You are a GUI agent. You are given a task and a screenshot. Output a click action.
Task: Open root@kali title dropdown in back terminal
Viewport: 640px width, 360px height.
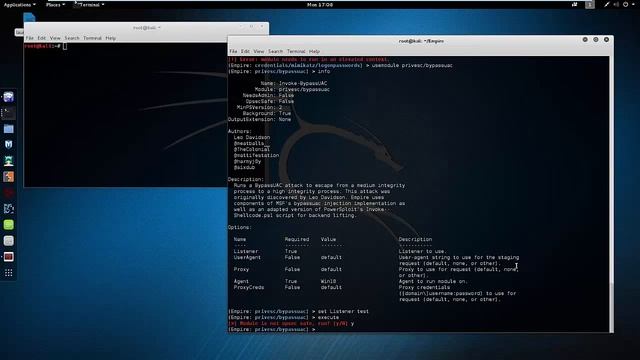click(x=147, y=27)
